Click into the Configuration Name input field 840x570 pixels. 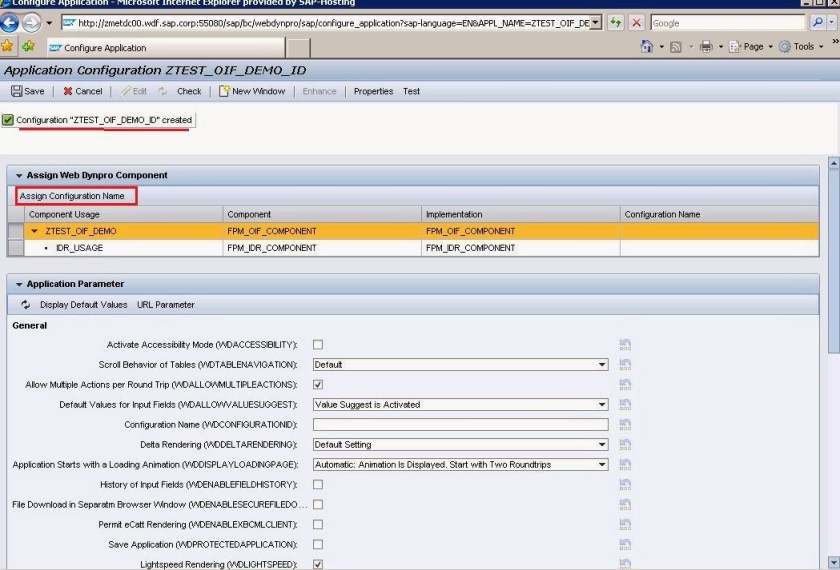460,425
